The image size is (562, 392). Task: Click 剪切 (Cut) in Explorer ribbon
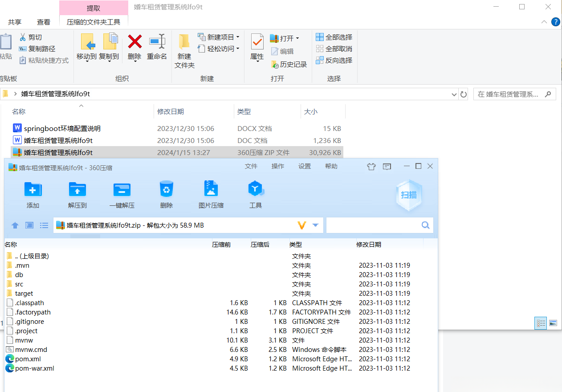tap(31, 37)
